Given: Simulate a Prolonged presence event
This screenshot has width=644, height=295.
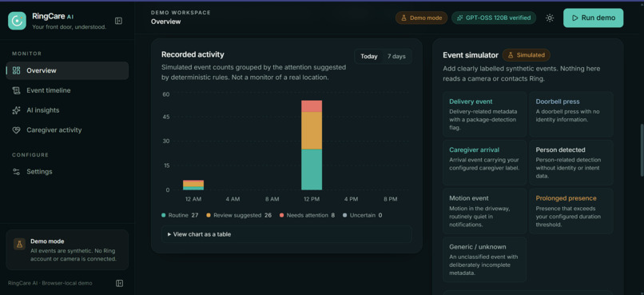Looking at the screenshot, I should pos(571,211).
